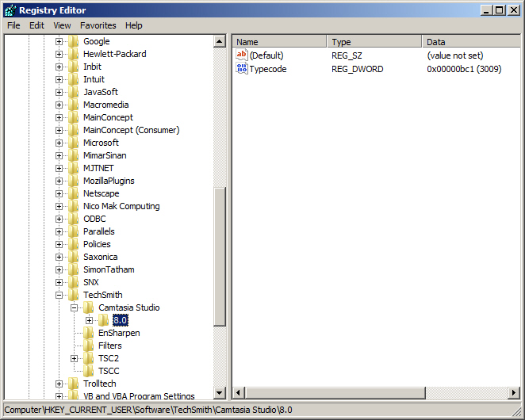Click values pane scroll right arrow
The image size is (525, 420).
(x=514, y=392)
